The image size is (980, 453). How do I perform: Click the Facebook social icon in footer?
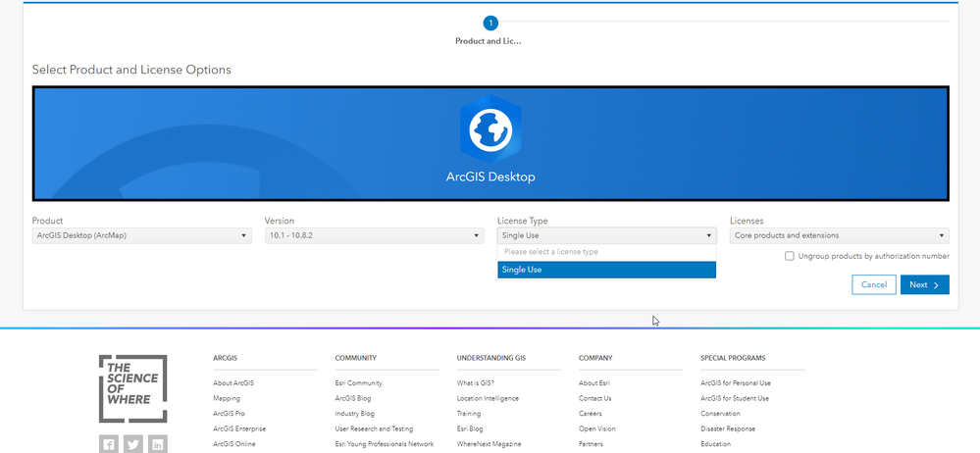pos(109,444)
